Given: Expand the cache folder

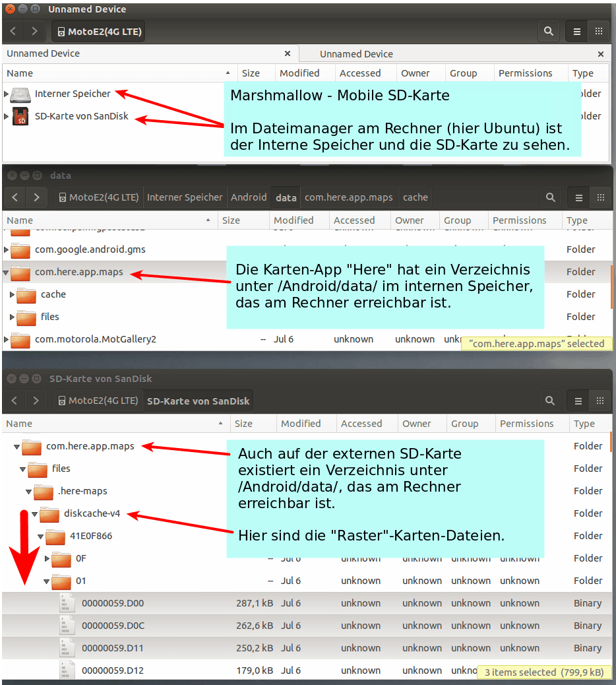Looking at the screenshot, I should coord(13,294).
